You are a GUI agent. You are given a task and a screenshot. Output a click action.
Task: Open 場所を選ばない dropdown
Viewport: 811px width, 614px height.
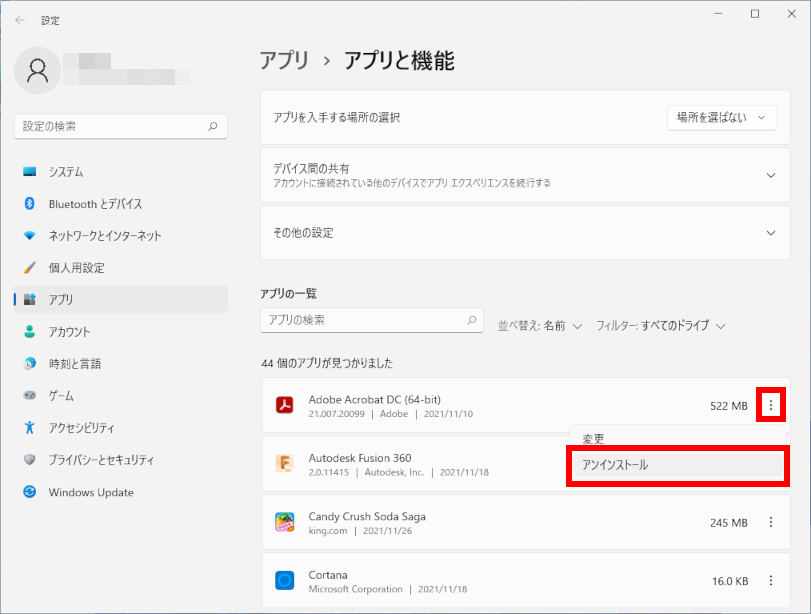pos(721,117)
